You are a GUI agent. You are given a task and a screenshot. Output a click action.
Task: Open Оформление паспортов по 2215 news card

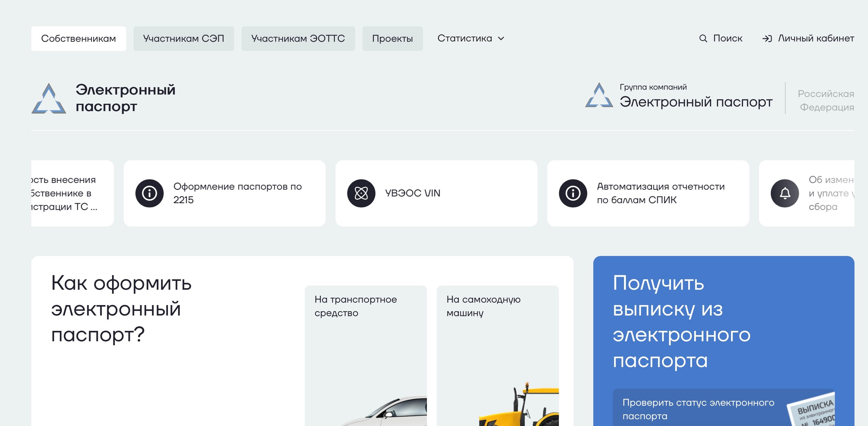click(x=225, y=193)
